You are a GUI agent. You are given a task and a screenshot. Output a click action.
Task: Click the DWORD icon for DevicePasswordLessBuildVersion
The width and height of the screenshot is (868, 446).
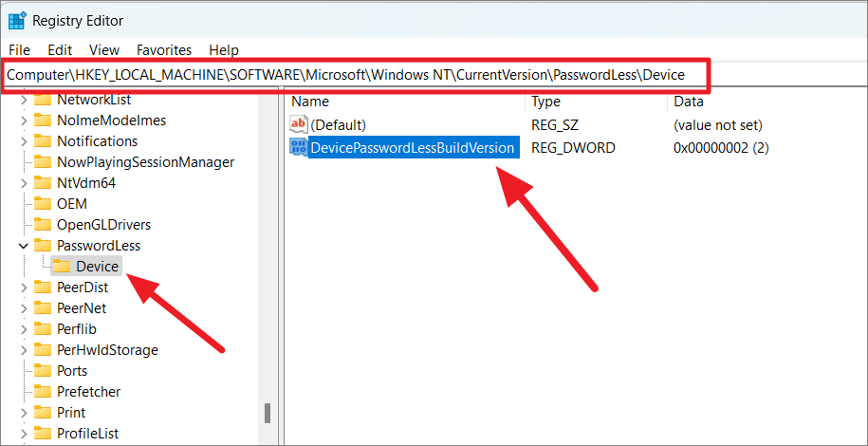299,147
